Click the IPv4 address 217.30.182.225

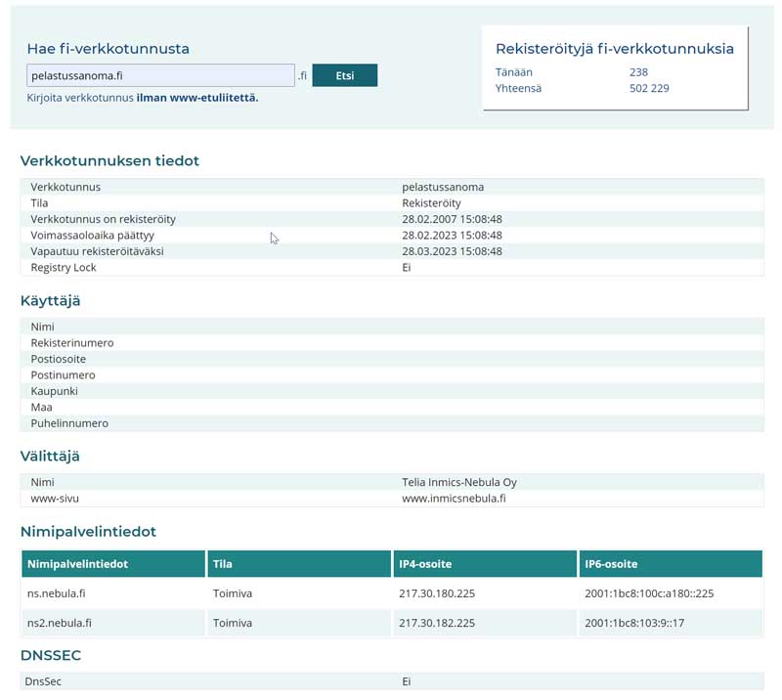pyautogui.click(x=436, y=623)
